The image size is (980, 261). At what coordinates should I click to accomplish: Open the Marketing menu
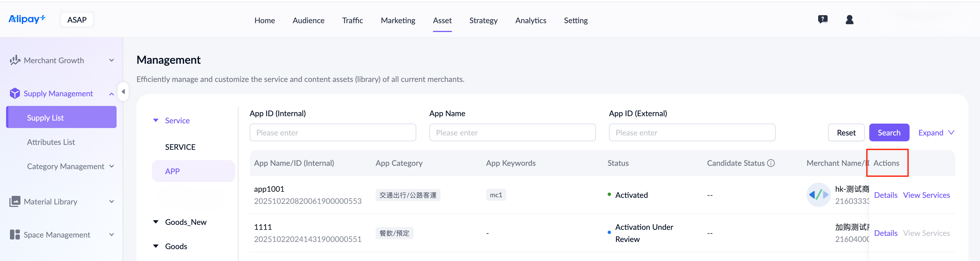point(397,20)
